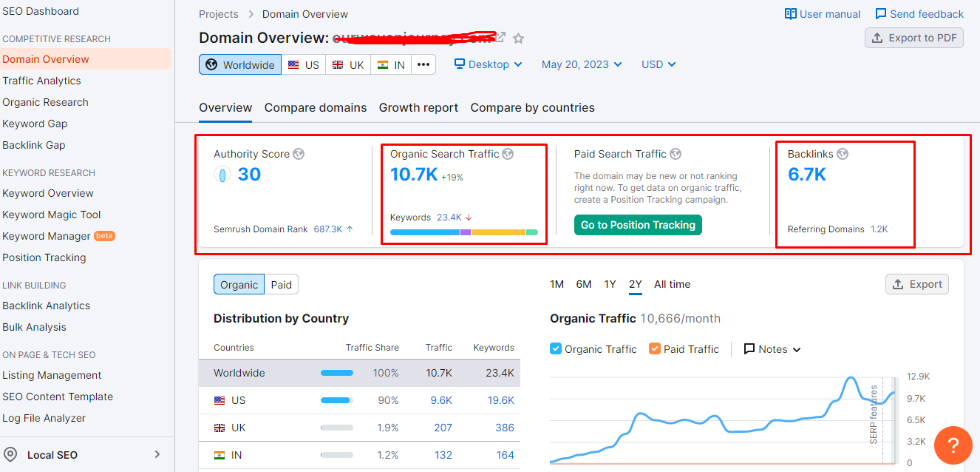980x472 pixels.
Task: Click the favorite star icon beside domain name
Action: pos(519,38)
